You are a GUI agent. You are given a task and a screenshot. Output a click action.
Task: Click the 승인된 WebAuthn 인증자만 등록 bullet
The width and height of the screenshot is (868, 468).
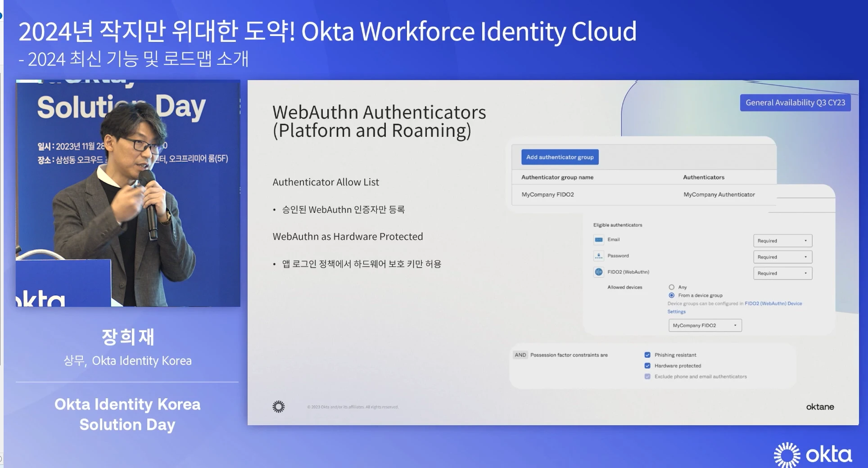(x=343, y=210)
